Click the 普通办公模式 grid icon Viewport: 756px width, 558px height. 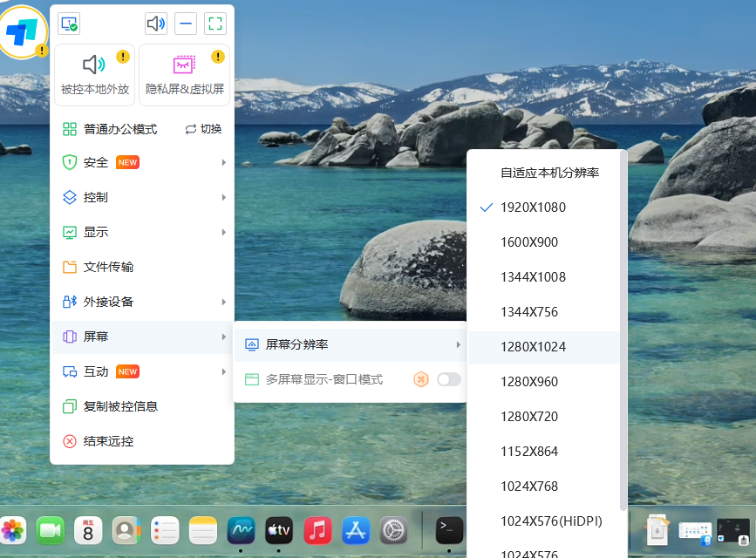pos(70,129)
